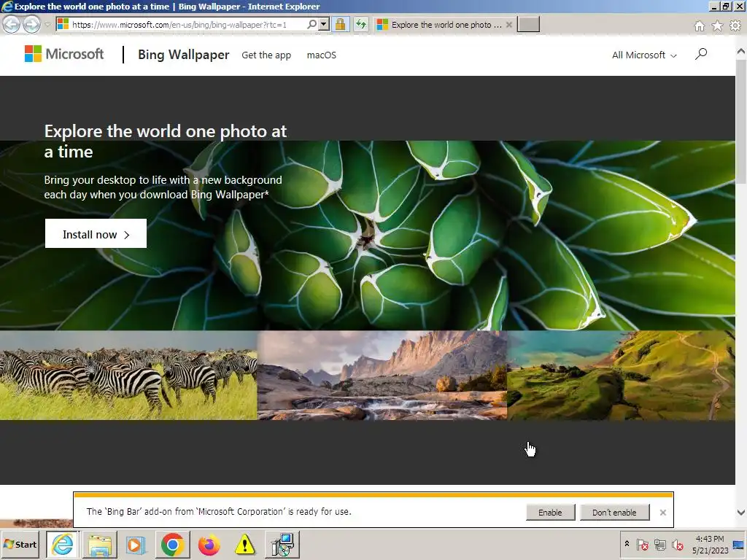Viewport: 747px width, 560px height.
Task: Click the search magnifier in the address bar
Action: point(311,24)
